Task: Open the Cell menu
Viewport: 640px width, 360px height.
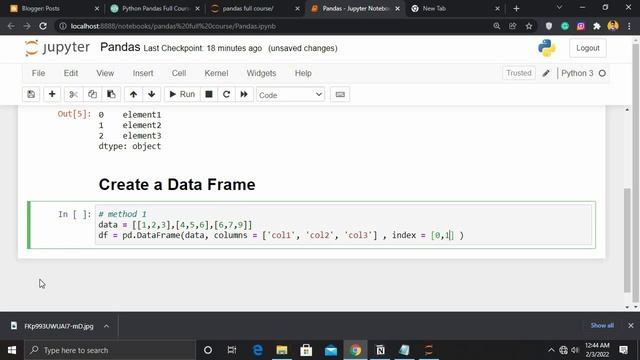Action: click(179, 73)
